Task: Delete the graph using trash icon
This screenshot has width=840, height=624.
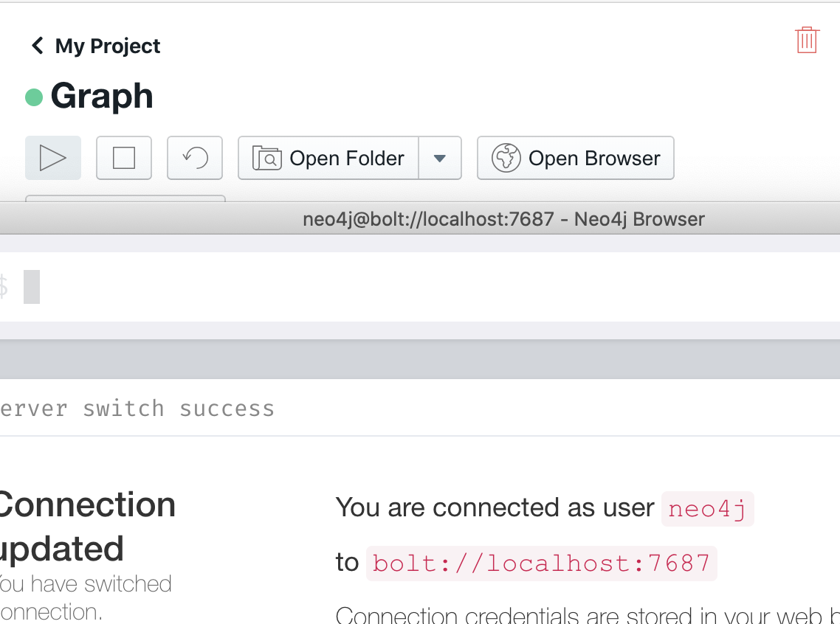Action: pyautogui.click(x=806, y=40)
